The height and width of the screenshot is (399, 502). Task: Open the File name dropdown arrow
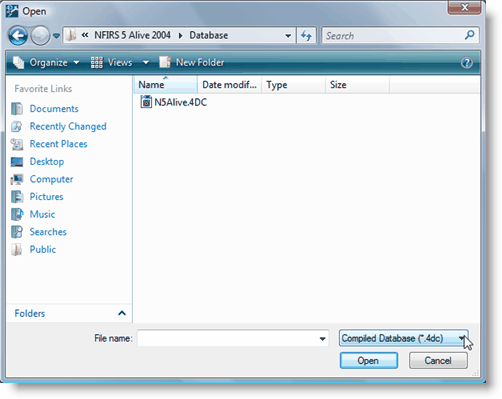pos(322,339)
